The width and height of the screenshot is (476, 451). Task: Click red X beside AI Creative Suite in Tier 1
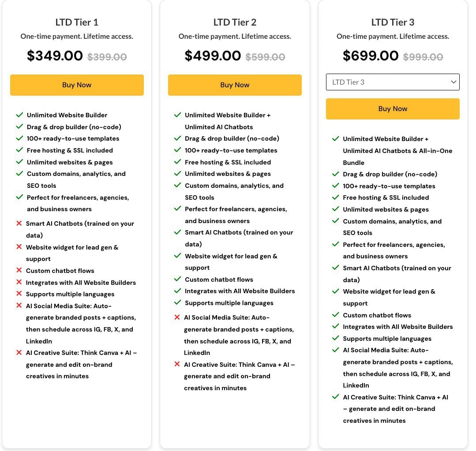point(19,352)
